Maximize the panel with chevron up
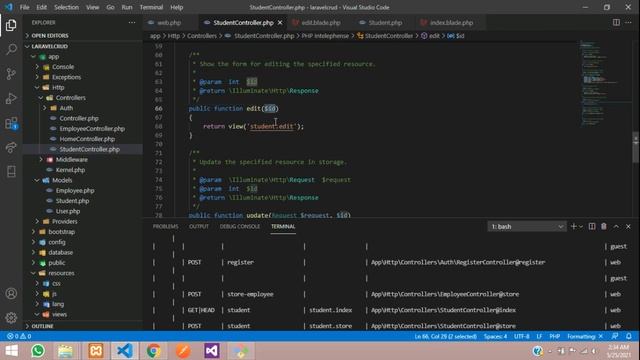This screenshot has height=360, width=640. (616, 227)
